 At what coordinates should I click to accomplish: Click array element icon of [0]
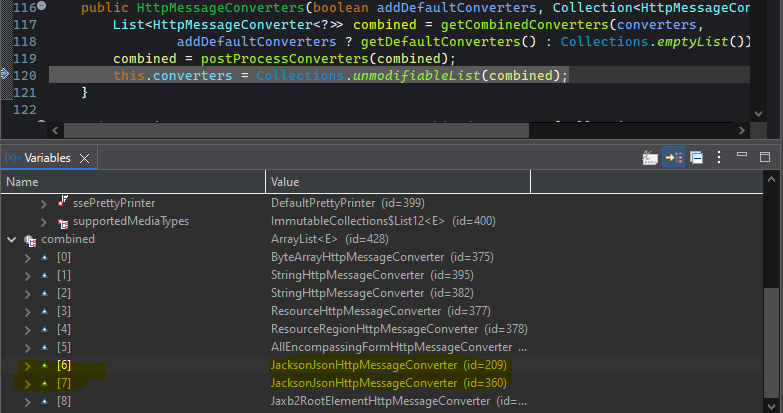click(x=44, y=258)
